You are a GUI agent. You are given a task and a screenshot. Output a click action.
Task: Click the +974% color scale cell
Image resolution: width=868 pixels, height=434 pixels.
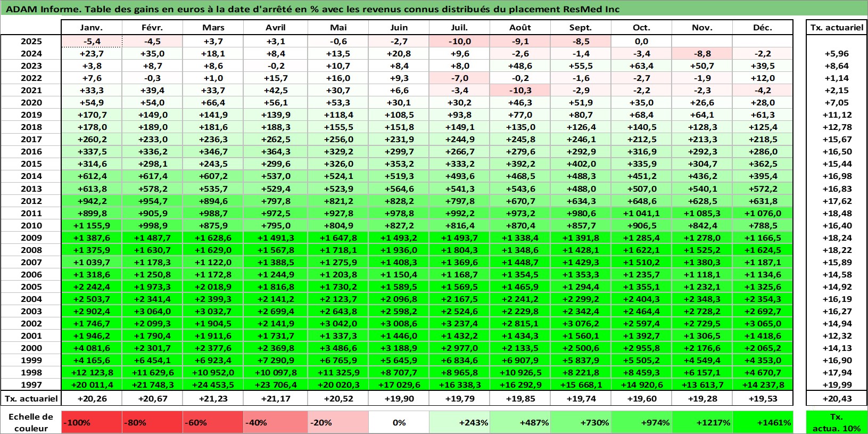(641, 422)
